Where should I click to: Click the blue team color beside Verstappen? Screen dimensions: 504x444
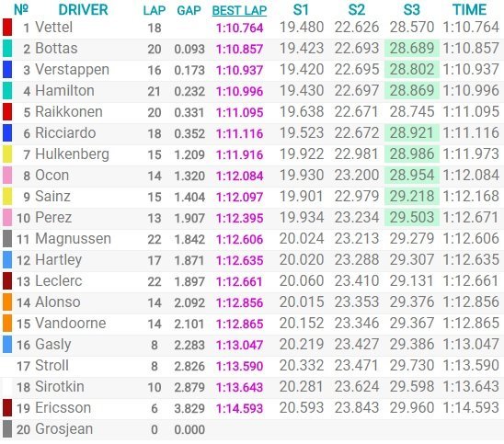7,70
